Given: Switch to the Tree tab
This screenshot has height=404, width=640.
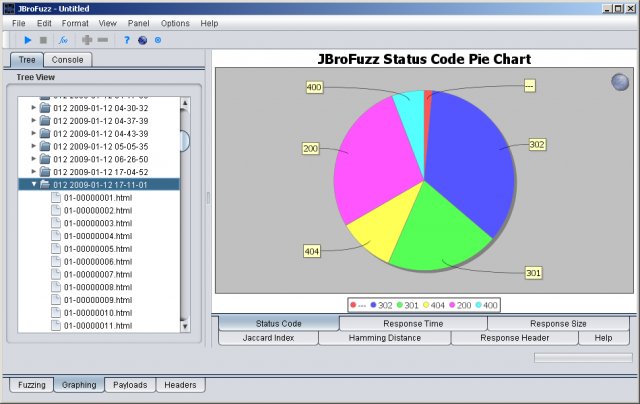Looking at the screenshot, I should (x=27, y=60).
